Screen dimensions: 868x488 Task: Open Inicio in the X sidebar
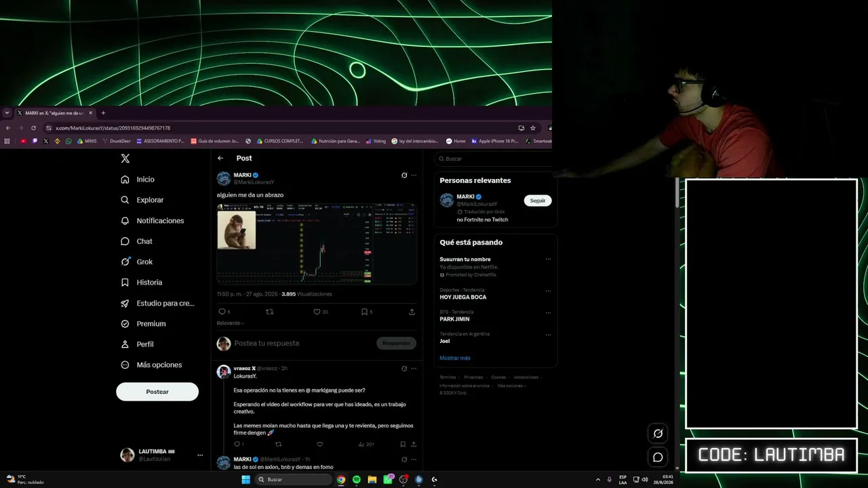(138, 180)
